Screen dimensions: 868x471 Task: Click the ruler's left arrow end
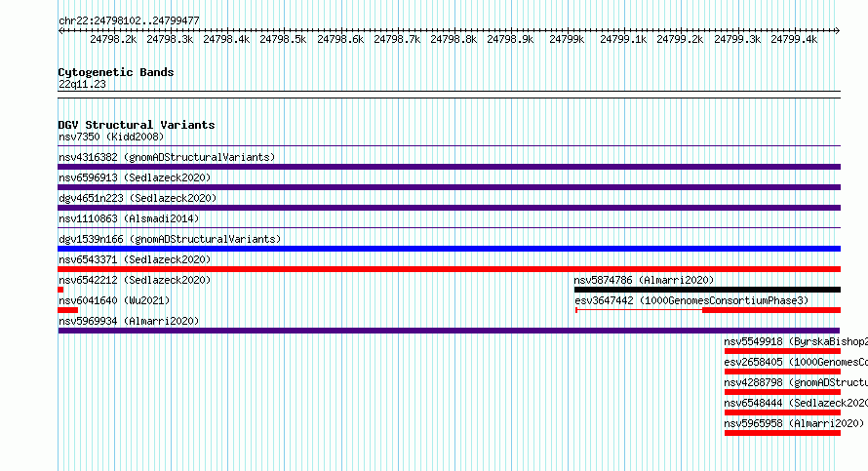pos(60,30)
